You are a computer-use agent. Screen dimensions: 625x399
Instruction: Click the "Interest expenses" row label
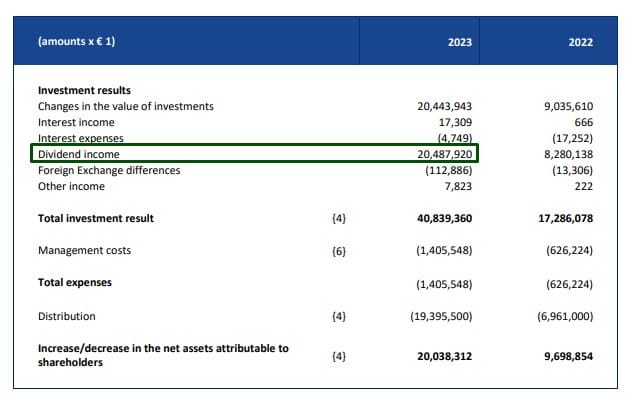[81, 138]
